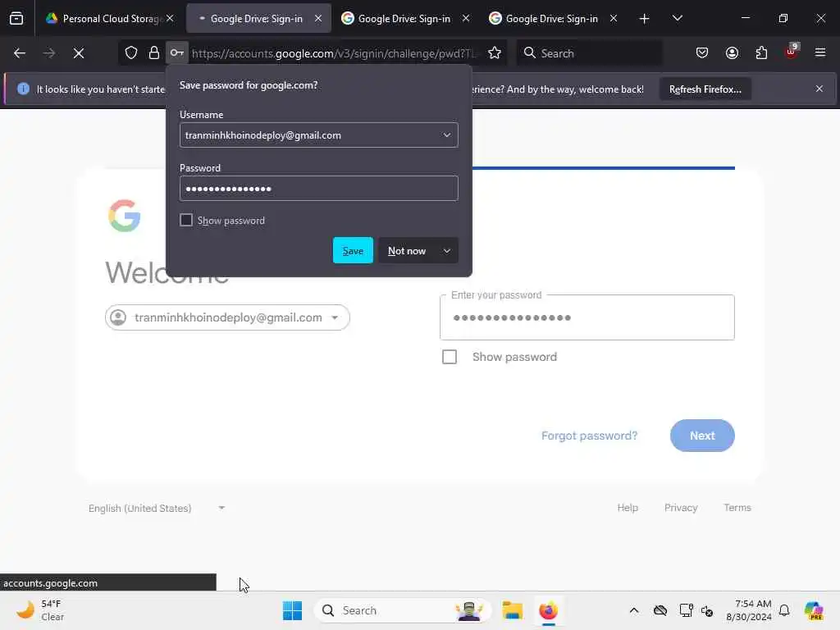
Task: Show hidden system tray icons
Action: click(634, 610)
